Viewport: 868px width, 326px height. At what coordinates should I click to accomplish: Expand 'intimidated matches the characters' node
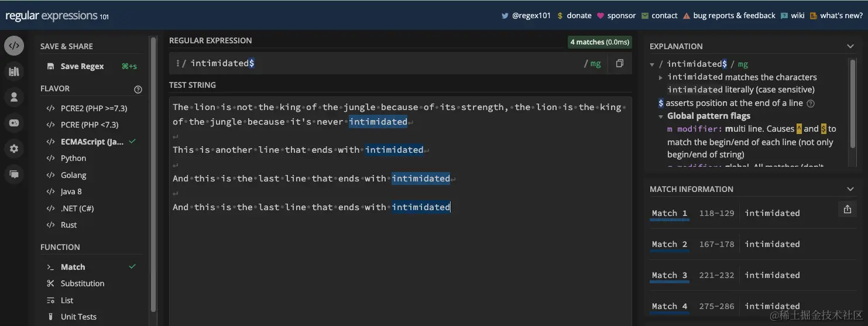[661, 77]
